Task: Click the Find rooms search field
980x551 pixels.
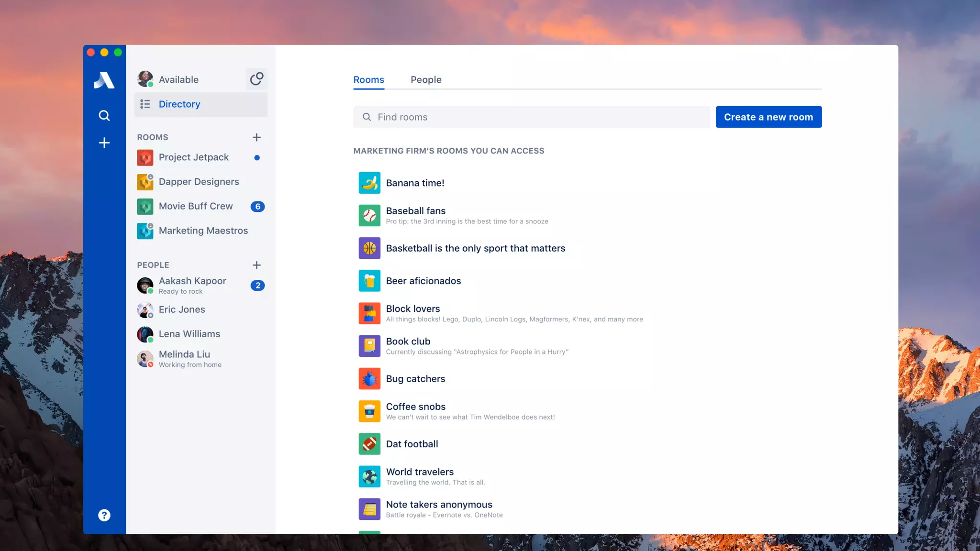Action: point(531,117)
